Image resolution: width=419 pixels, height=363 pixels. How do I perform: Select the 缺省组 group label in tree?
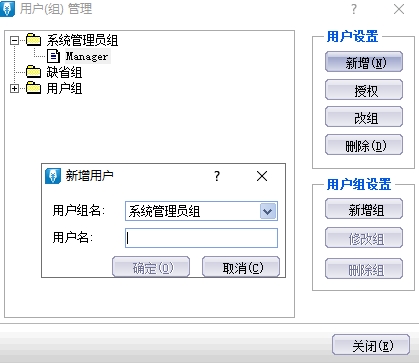click(x=64, y=72)
